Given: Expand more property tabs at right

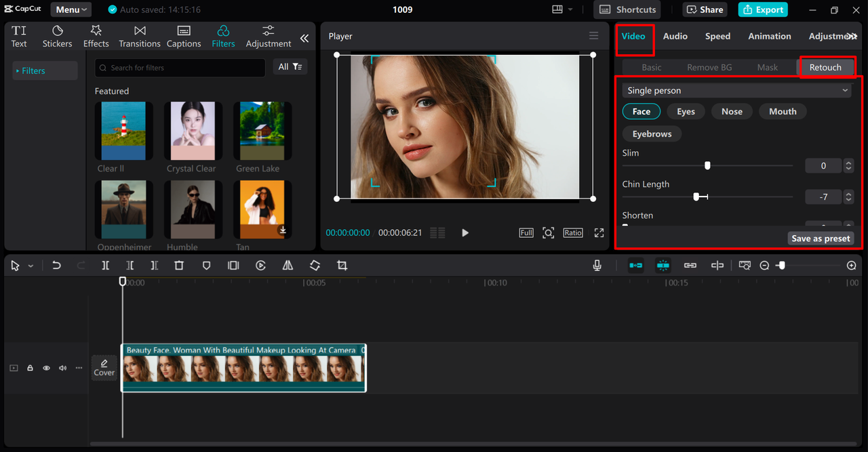Looking at the screenshot, I should point(852,37).
